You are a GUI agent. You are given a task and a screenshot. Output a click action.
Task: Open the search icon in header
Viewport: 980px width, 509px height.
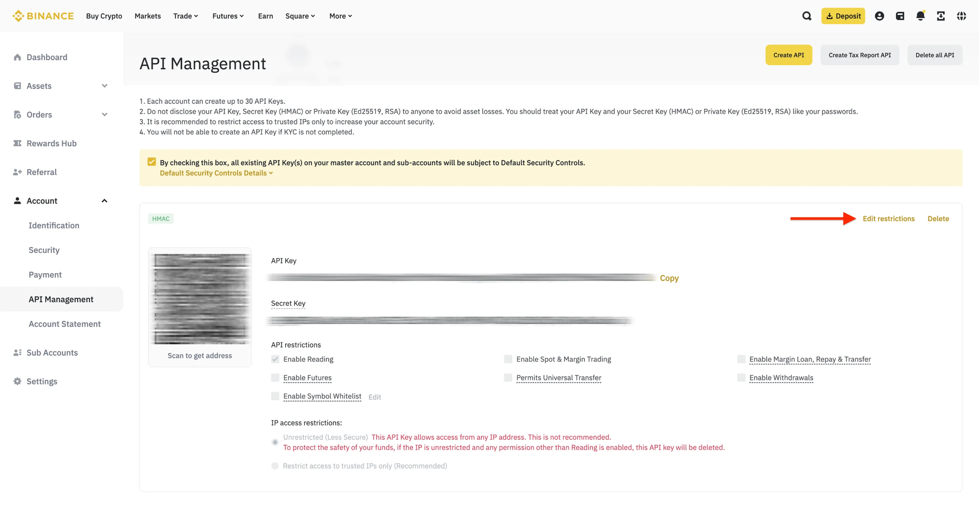807,16
